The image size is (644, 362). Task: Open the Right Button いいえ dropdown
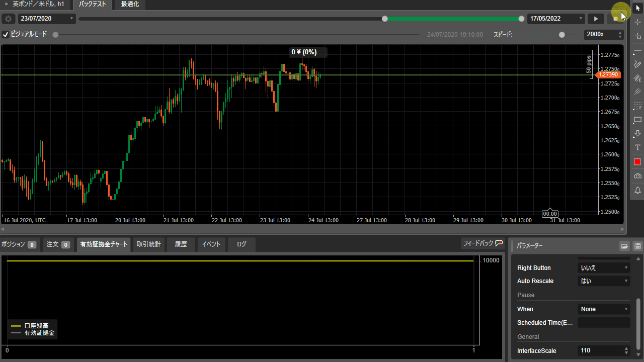(x=604, y=268)
